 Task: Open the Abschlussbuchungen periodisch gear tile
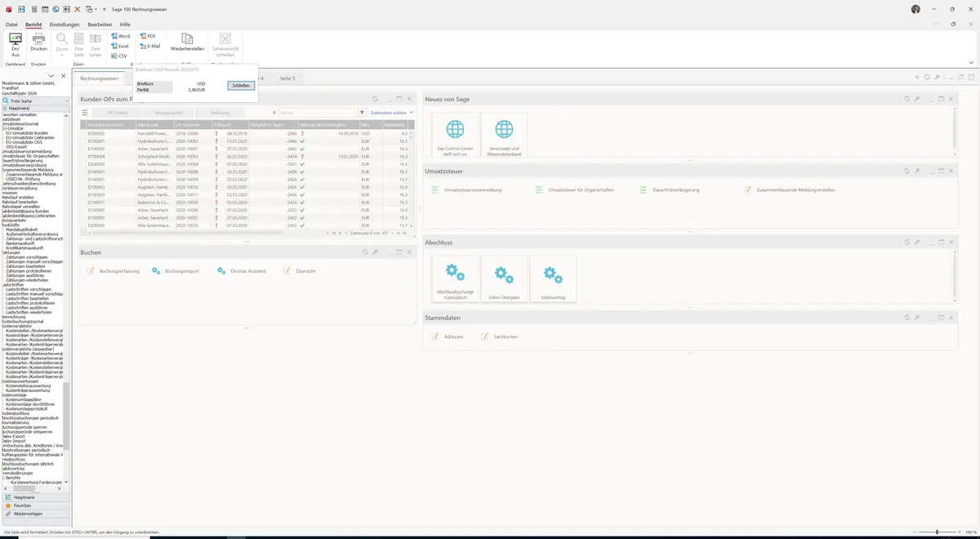455,278
